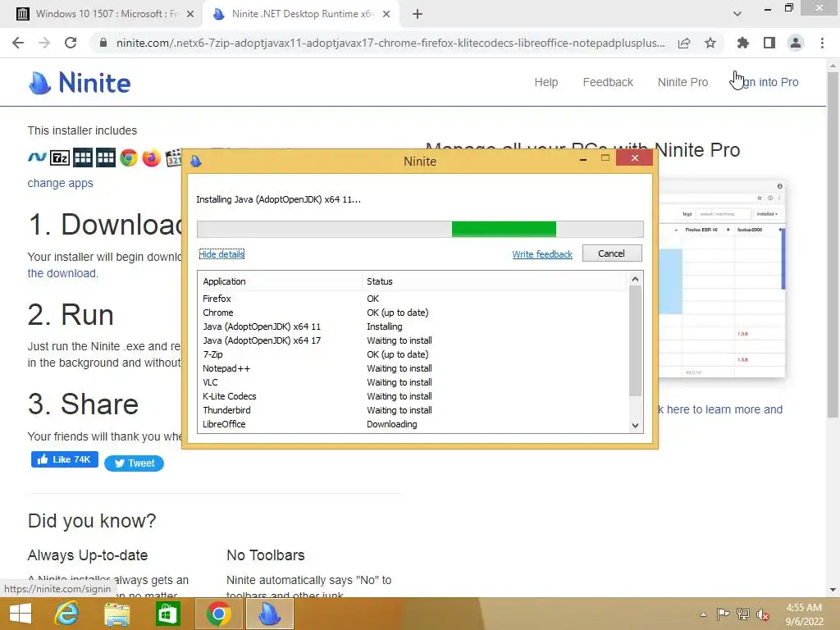Screen dimensions: 840x630
Task: Click the webpage vertical scrollbar
Action: click(x=833, y=244)
